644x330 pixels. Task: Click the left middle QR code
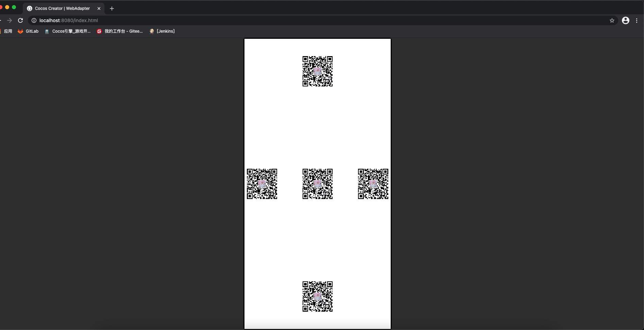click(262, 184)
